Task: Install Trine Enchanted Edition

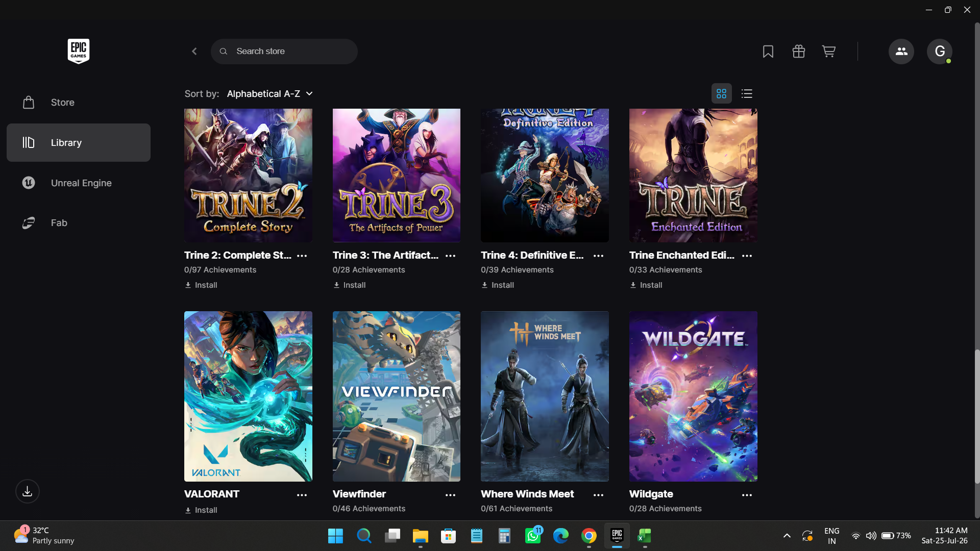Action: 646,285
